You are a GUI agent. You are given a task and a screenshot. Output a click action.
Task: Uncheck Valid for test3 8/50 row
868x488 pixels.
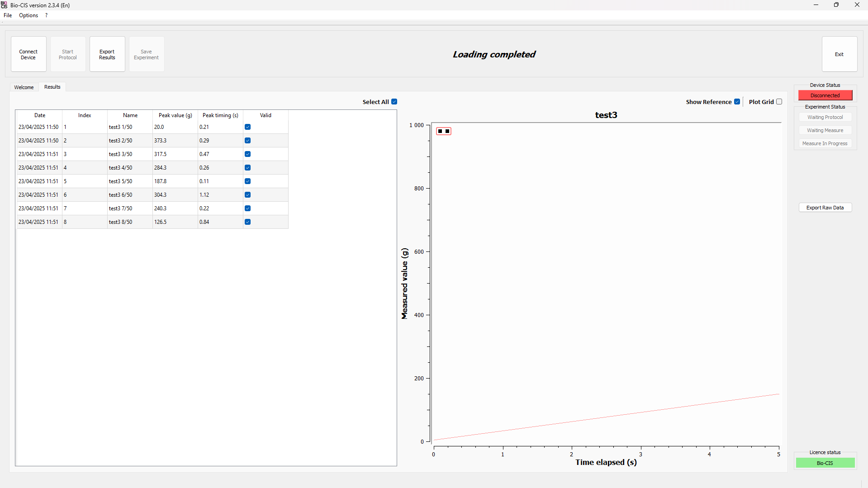(247, 222)
